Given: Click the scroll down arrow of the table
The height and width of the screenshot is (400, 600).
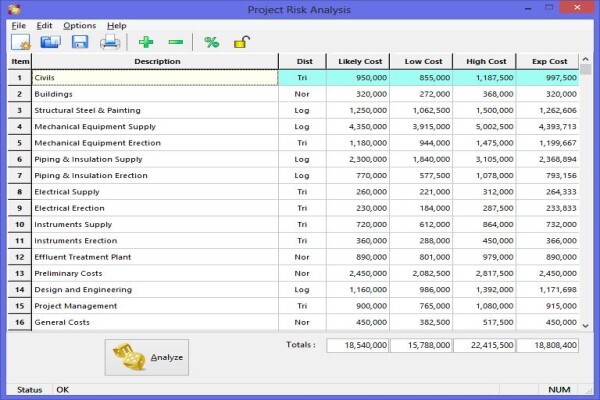Looking at the screenshot, I should [585, 326].
